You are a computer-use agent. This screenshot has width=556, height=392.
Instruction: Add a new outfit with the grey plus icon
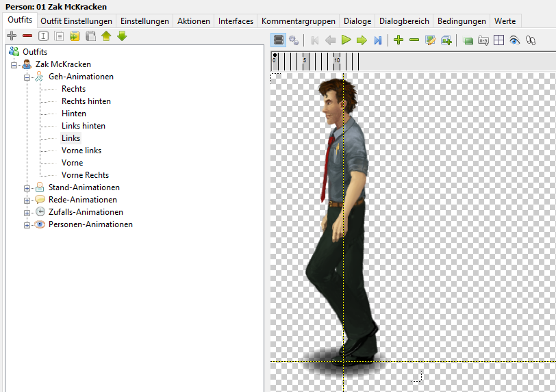12,36
